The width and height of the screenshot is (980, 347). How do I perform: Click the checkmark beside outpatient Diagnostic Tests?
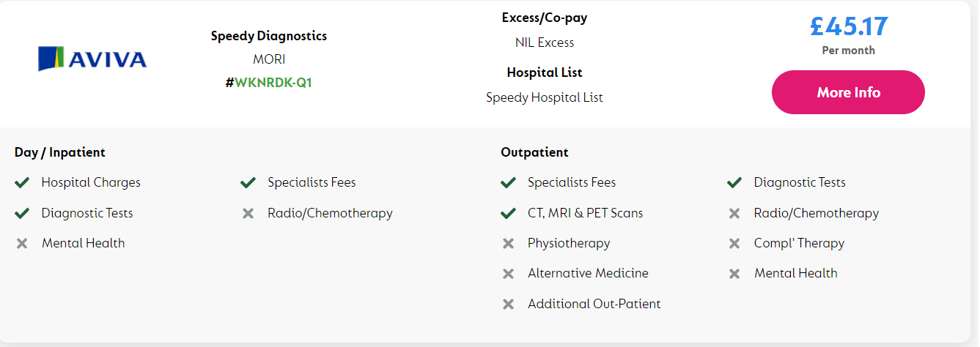[734, 182]
